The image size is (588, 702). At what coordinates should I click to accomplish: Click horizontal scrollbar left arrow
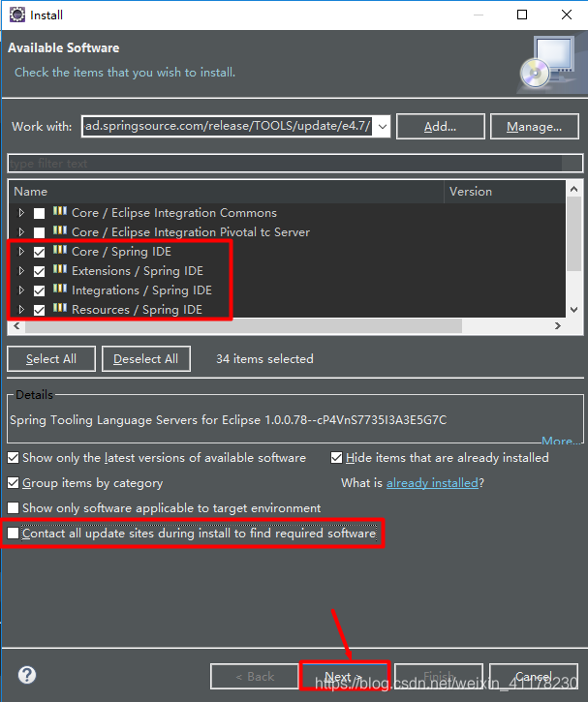point(16,325)
